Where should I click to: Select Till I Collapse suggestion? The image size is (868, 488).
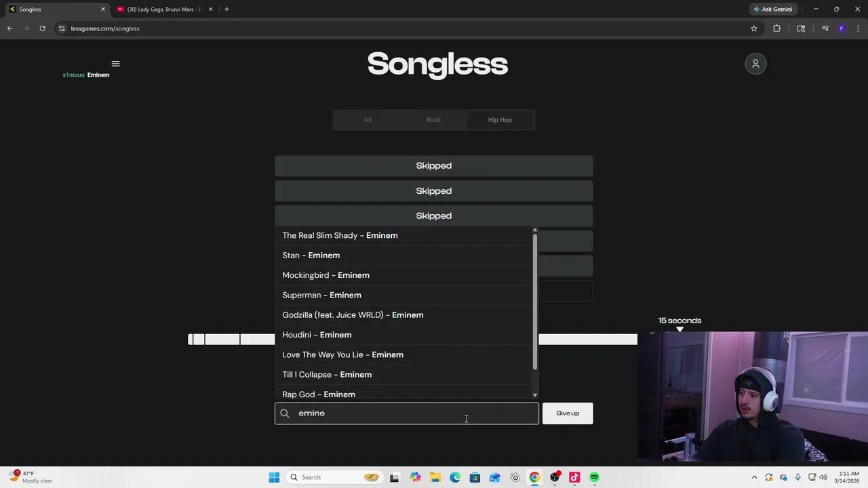pos(404,375)
